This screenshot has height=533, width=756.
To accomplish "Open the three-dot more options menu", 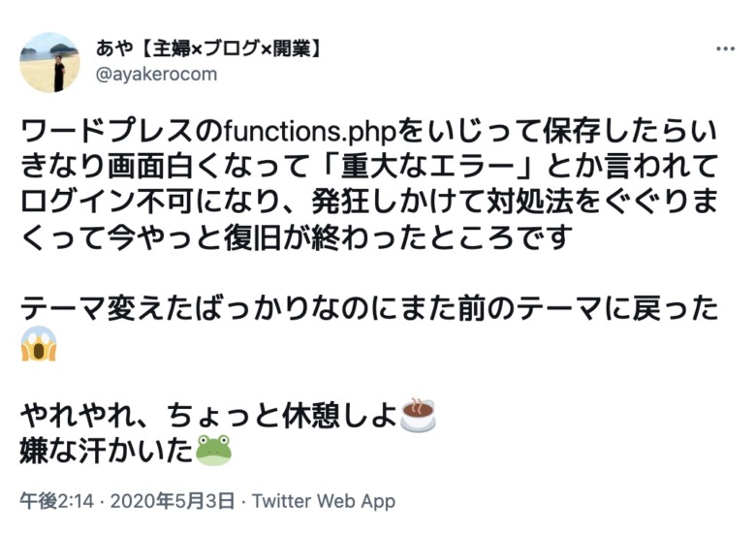I will click(725, 48).
